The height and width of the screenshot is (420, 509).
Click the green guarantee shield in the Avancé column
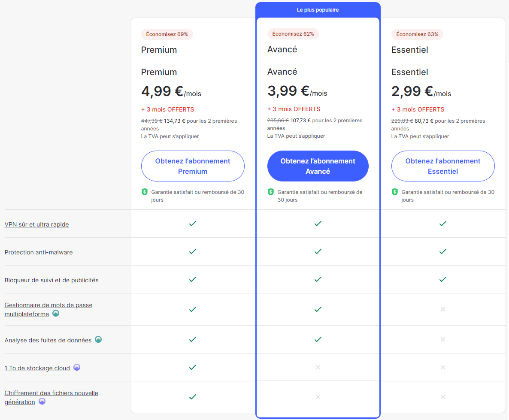click(270, 192)
